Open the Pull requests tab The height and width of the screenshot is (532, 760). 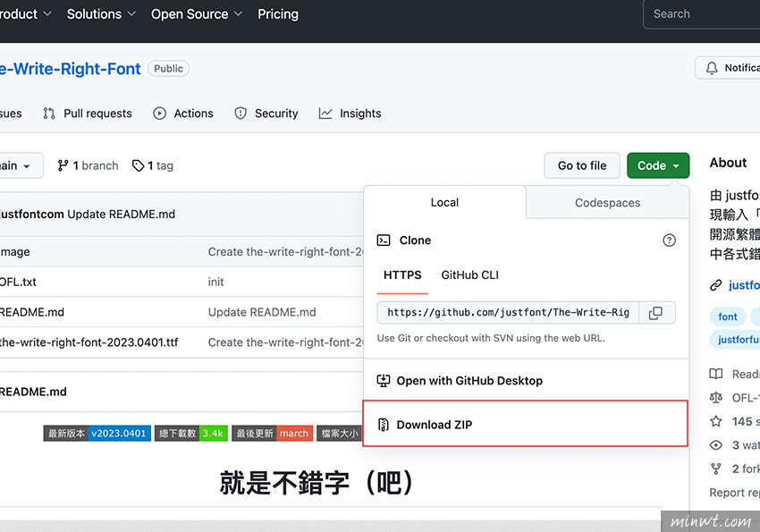88,114
